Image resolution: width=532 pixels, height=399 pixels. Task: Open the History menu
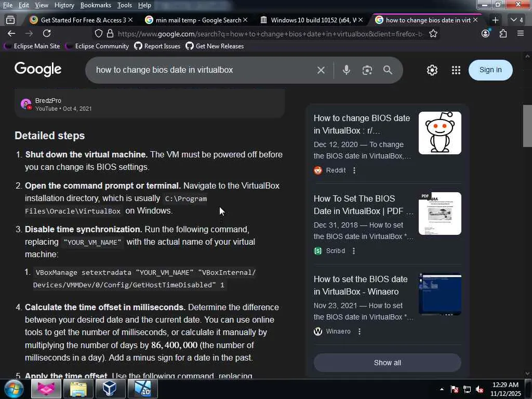coord(64,5)
